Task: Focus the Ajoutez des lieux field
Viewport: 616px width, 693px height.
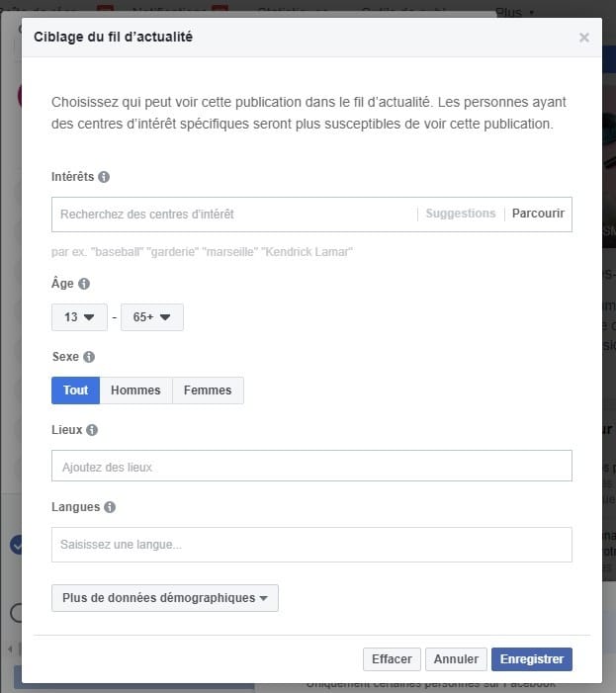Action: (311, 467)
